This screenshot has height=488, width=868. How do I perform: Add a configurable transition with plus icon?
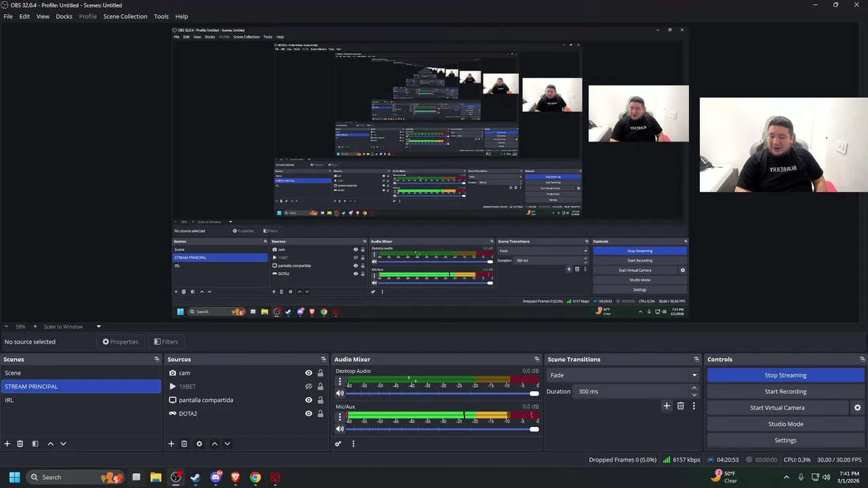667,405
